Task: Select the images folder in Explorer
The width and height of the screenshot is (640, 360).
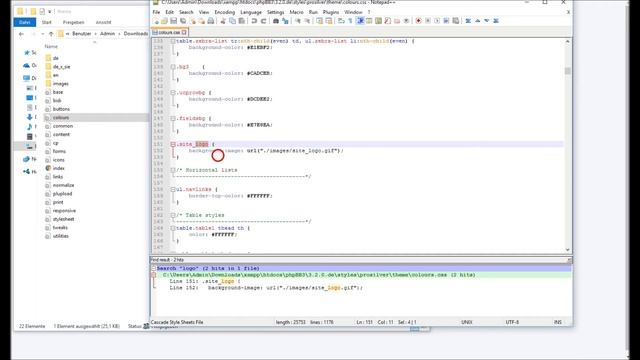Action: [61, 84]
